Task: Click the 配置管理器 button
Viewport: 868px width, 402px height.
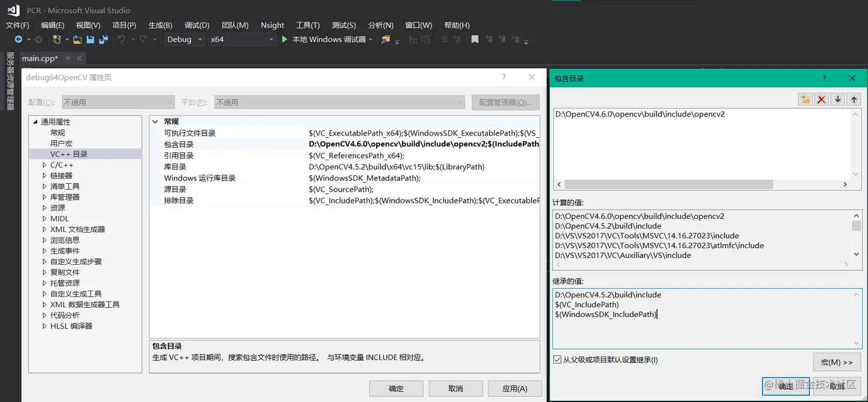Action: tap(505, 102)
